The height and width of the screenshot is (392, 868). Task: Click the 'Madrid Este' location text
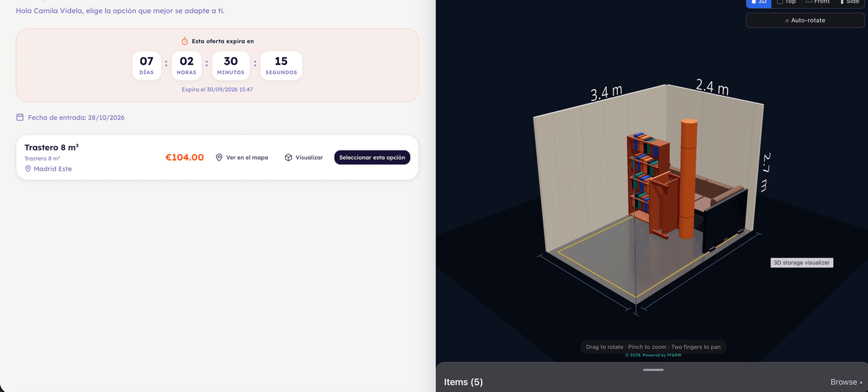coord(53,169)
